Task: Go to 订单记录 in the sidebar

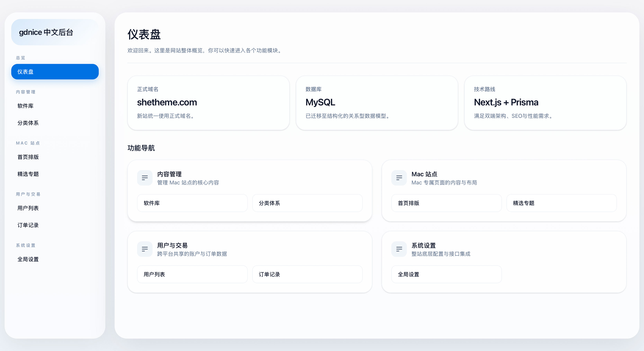Action: [55, 225]
